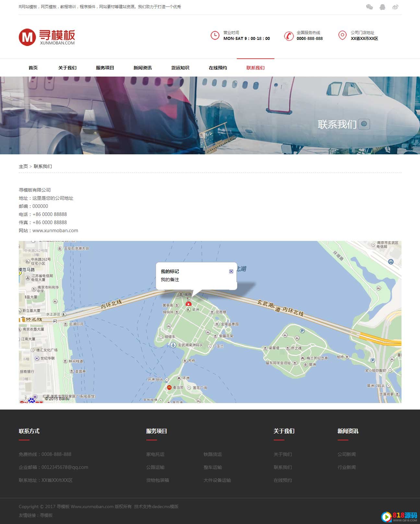
Task: Open the Weibo social icon
Action: 395,7
